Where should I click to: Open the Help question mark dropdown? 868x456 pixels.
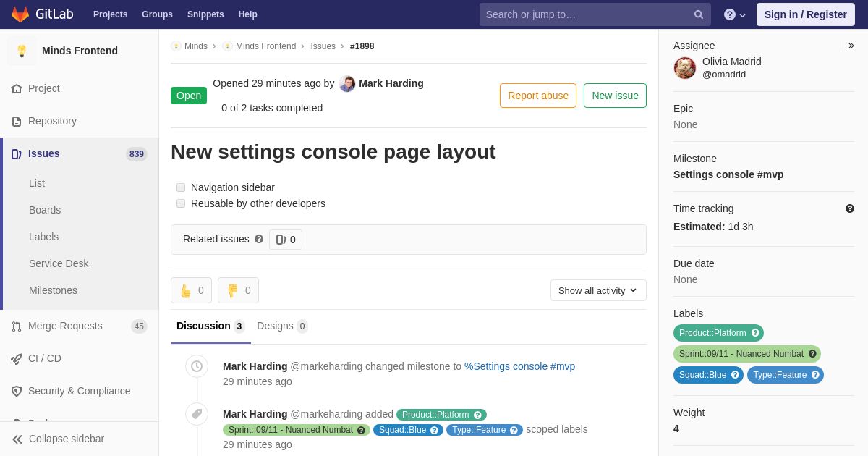[734, 14]
